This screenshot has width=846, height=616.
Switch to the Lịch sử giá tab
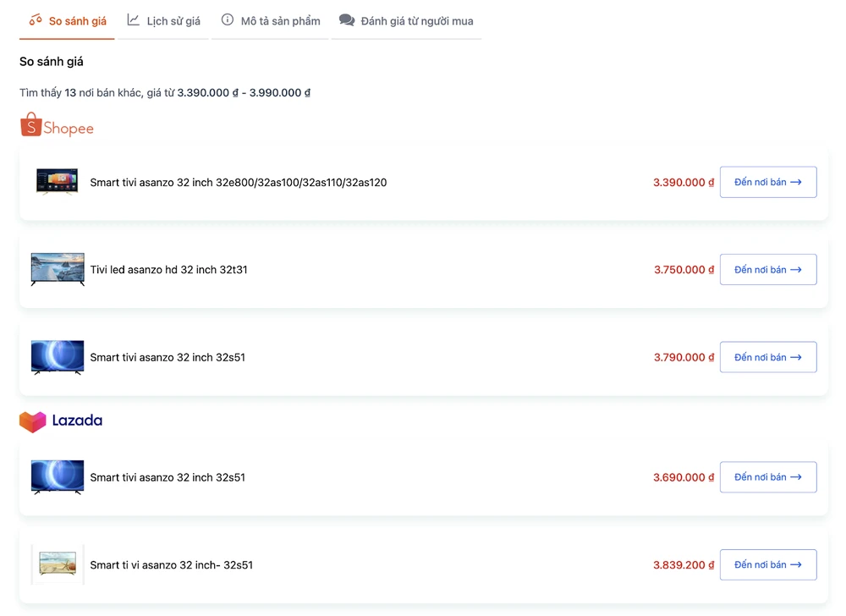click(173, 21)
